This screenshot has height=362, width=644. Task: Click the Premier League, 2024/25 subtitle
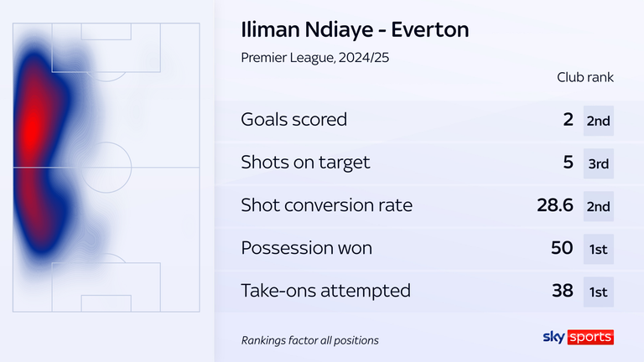pyautogui.click(x=314, y=58)
